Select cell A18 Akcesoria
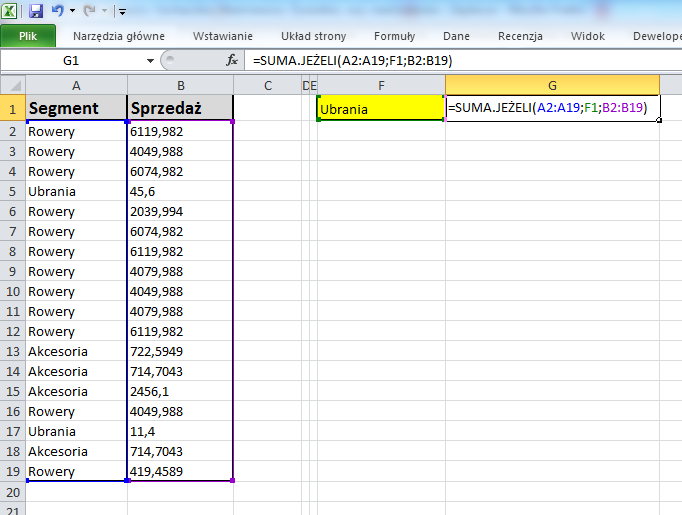 (x=76, y=451)
